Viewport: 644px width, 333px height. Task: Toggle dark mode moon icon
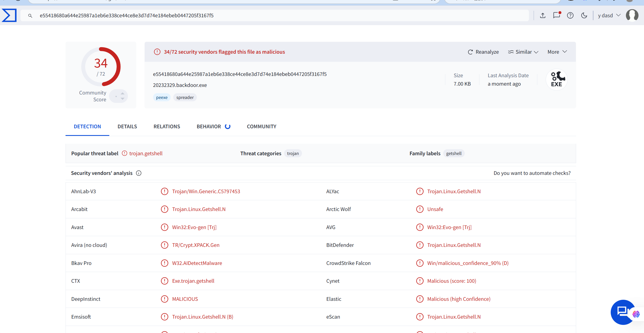click(584, 15)
